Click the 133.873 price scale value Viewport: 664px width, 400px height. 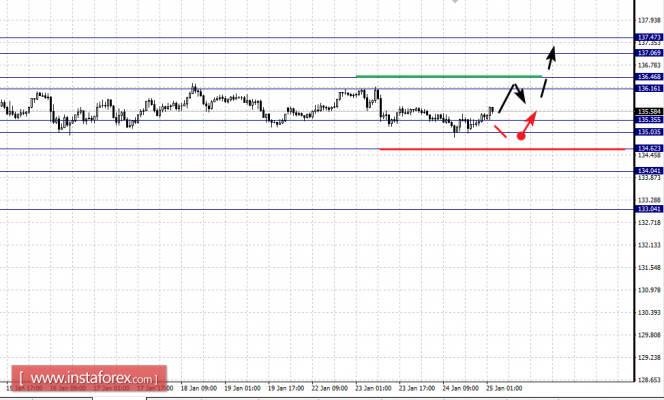649,178
